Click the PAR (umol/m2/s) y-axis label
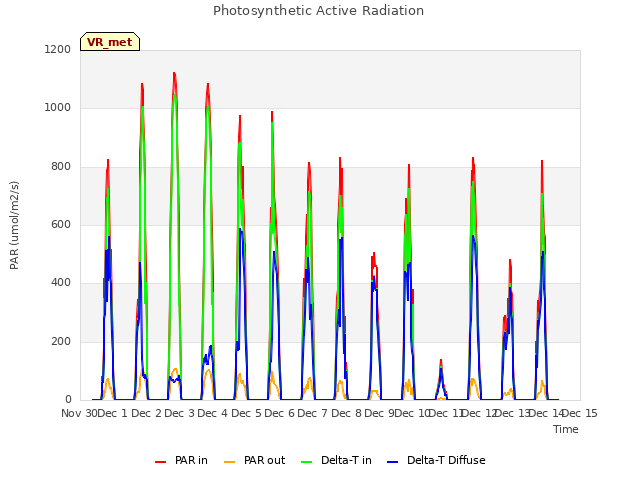Viewport: 640px width, 480px height. (14, 225)
